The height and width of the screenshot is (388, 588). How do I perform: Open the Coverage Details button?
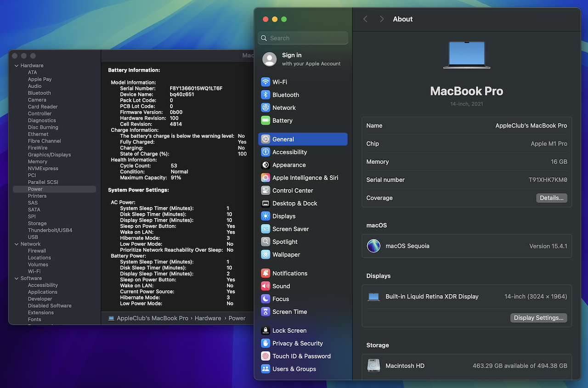551,198
